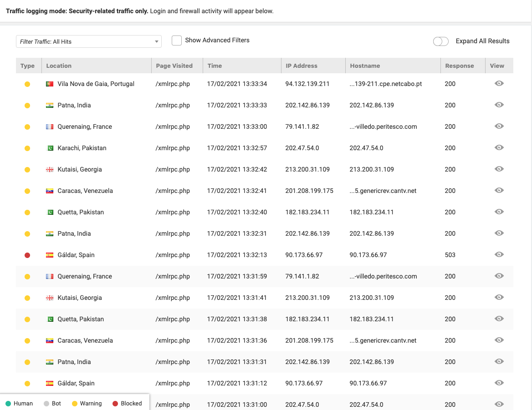Click the view icon for the 13:31:38 Quetta row
This screenshot has height=410, width=532.
click(x=499, y=319)
